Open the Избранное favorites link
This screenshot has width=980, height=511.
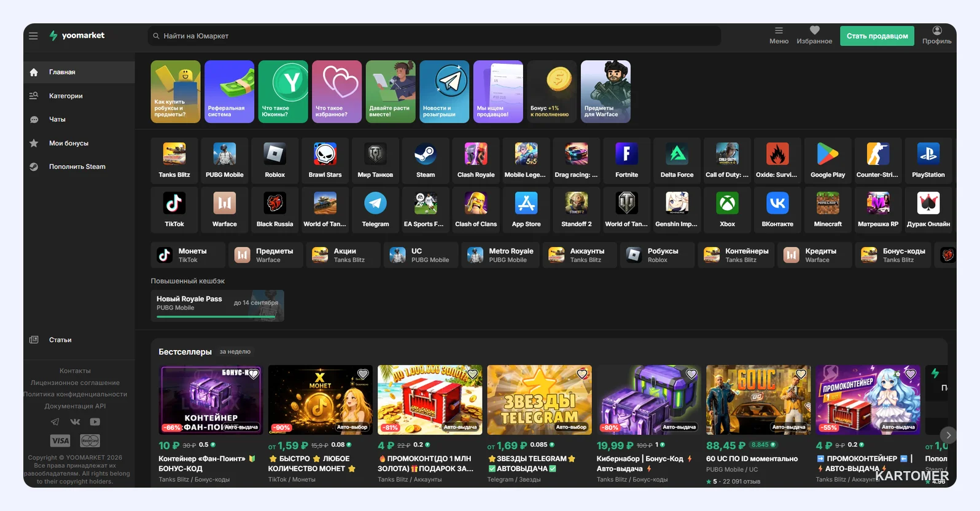click(814, 36)
